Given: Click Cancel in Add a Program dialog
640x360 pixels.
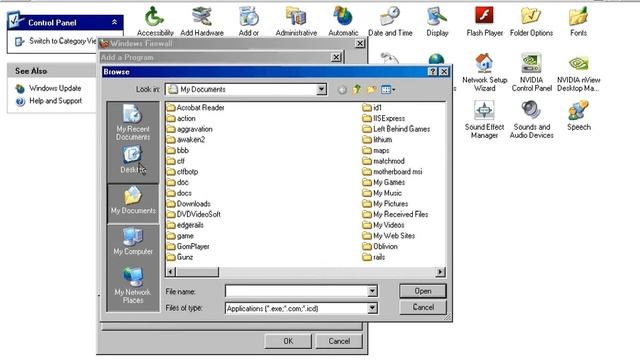Looking at the screenshot, I should pos(339,341).
